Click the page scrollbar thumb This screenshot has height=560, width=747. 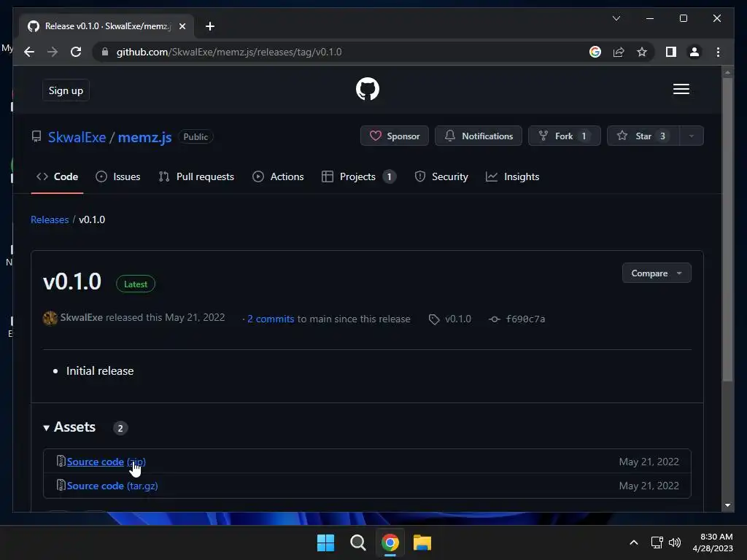tap(727, 230)
